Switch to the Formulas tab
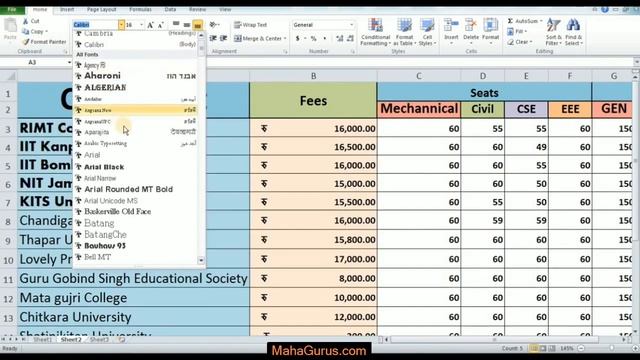The width and height of the screenshot is (640, 360). pyautogui.click(x=140, y=9)
